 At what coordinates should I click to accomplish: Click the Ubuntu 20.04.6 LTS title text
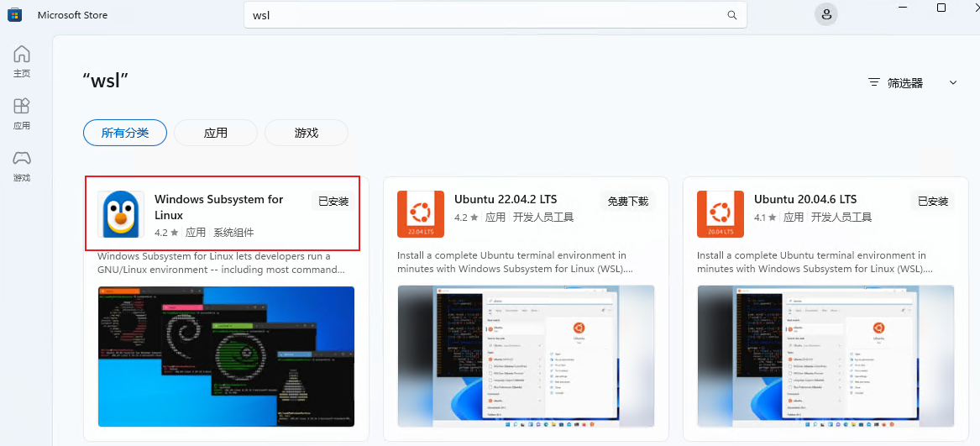[805, 200]
